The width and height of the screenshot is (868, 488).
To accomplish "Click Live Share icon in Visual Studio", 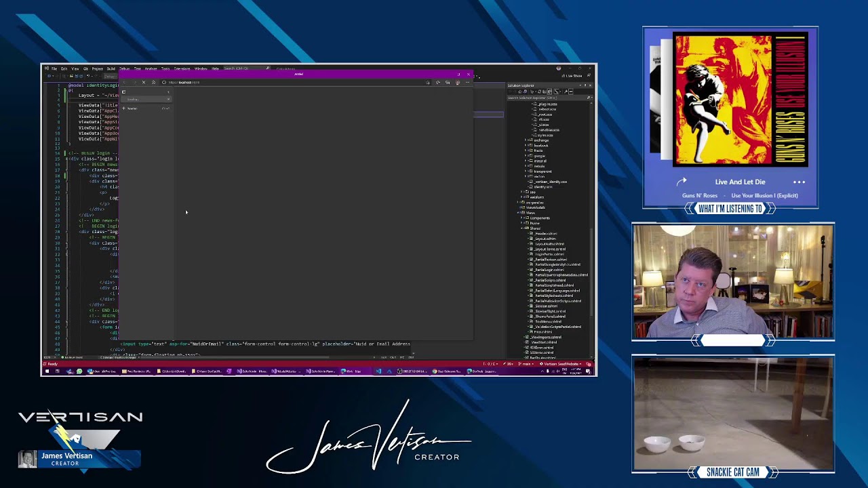I will point(563,76).
